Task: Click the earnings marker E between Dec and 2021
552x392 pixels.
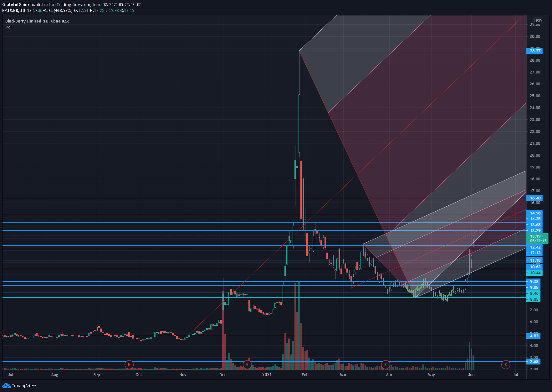Action: point(247,364)
